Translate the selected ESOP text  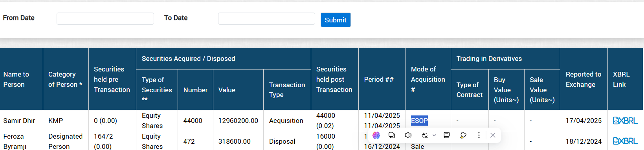pos(425,135)
